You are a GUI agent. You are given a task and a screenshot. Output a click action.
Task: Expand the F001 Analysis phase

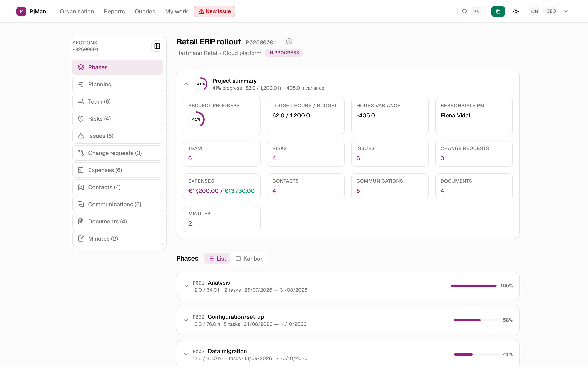[x=186, y=286]
